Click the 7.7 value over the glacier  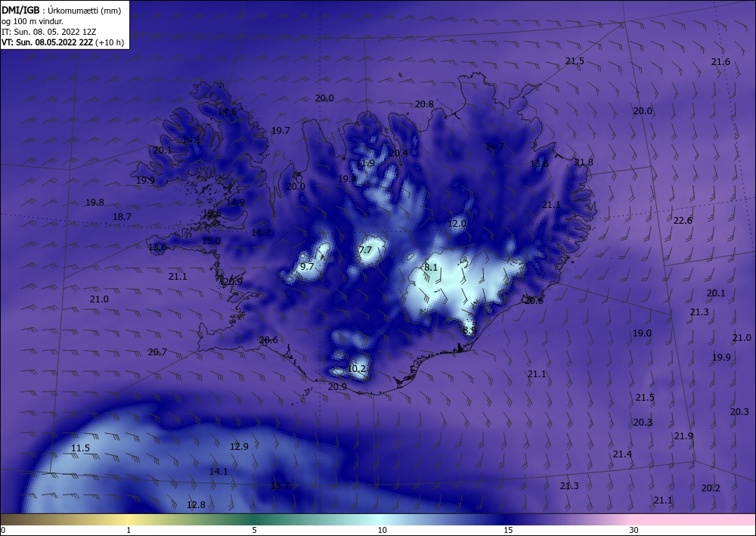pyautogui.click(x=365, y=249)
